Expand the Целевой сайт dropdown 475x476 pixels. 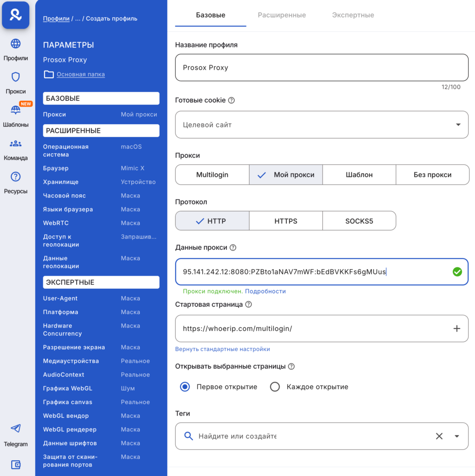coord(458,125)
